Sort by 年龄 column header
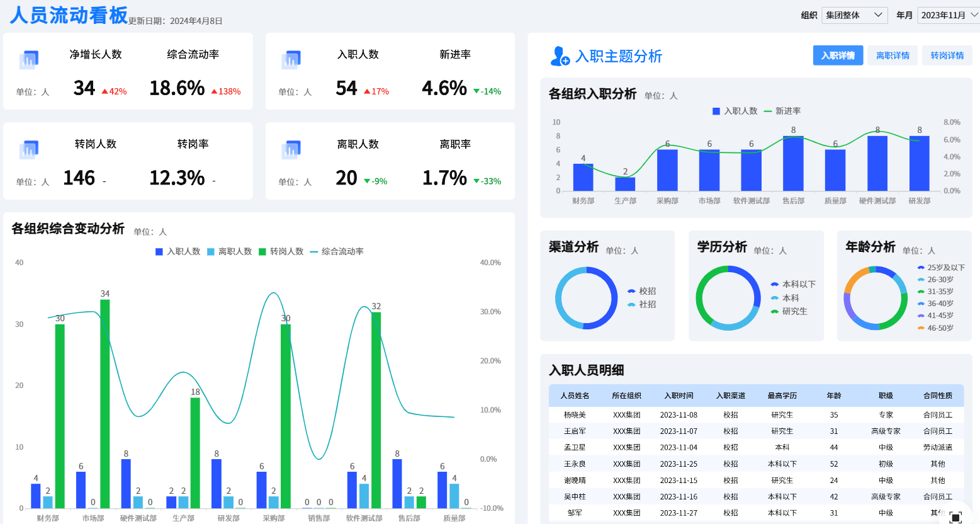 click(834, 396)
